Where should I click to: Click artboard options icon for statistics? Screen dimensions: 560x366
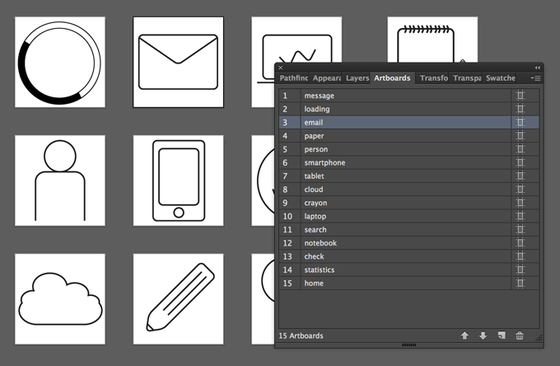pyautogui.click(x=520, y=270)
